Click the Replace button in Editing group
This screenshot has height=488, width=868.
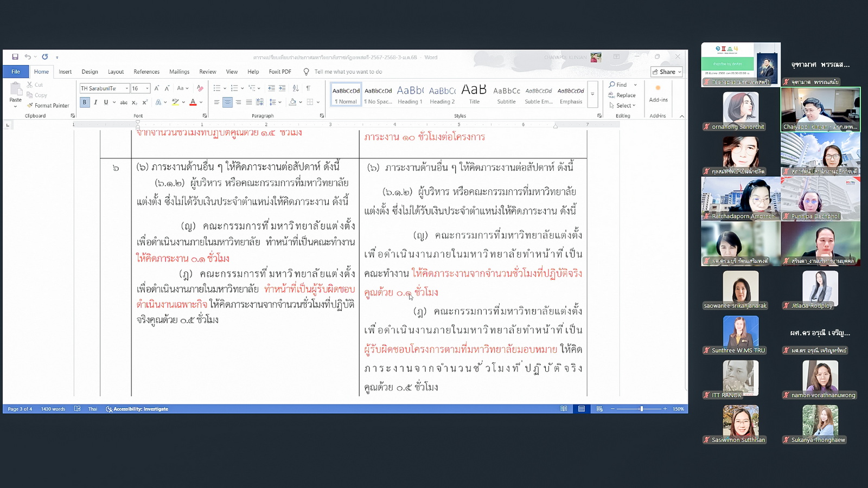pyautogui.click(x=622, y=95)
